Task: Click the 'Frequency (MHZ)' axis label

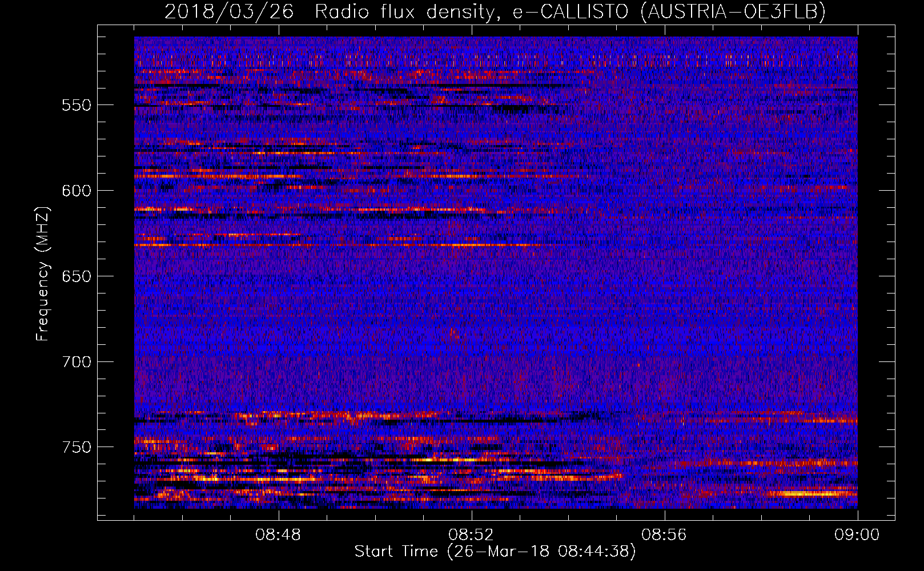Action: [42, 274]
